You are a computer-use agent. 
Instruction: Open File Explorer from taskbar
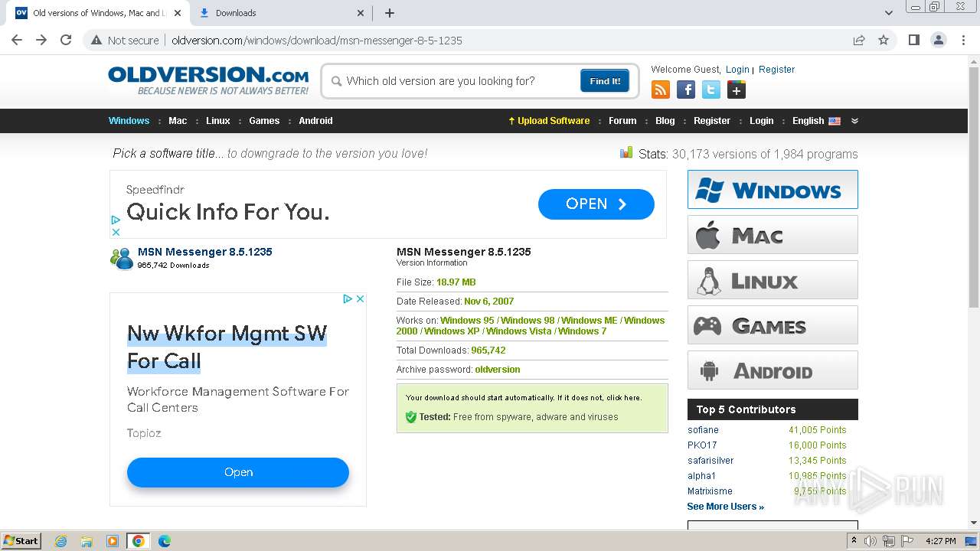pos(87,541)
